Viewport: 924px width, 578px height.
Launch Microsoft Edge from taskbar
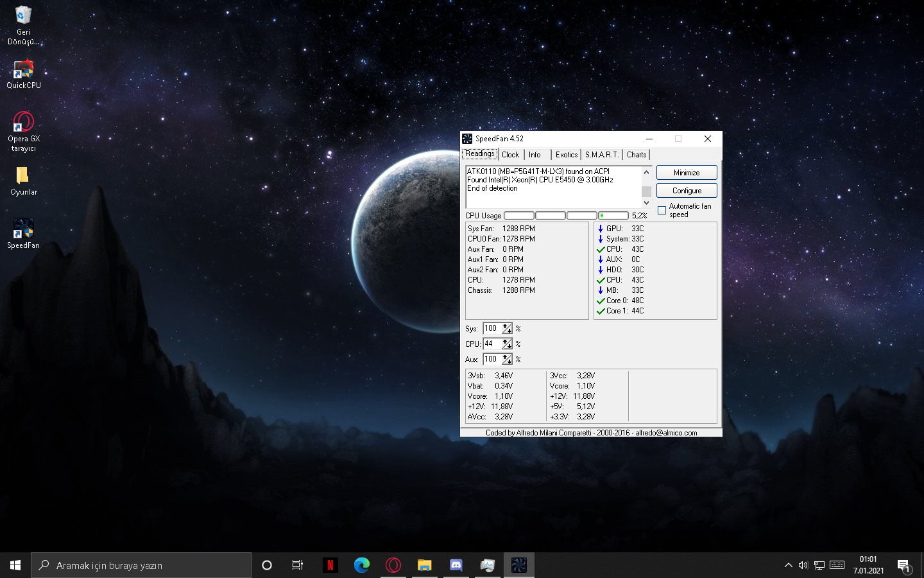362,565
